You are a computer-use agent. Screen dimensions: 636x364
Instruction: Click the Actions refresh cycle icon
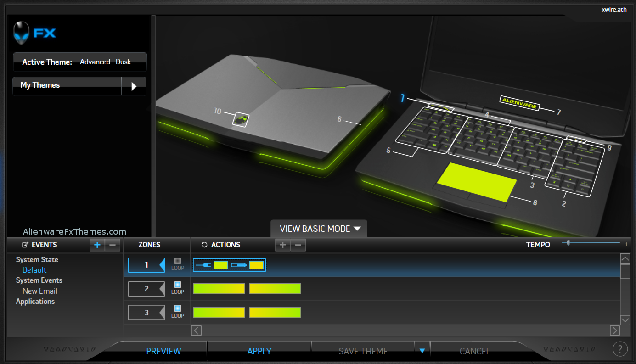(204, 245)
